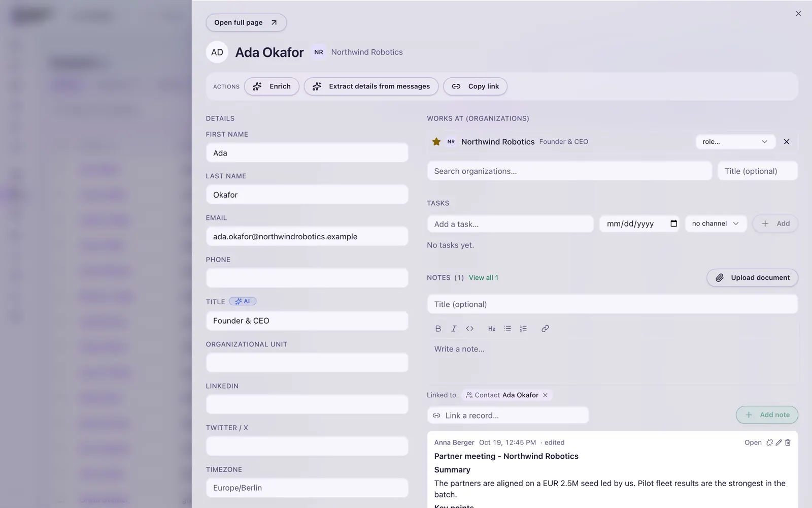This screenshot has width=812, height=508.
Task: Click the note Title (optional) field
Action: (x=613, y=304)
